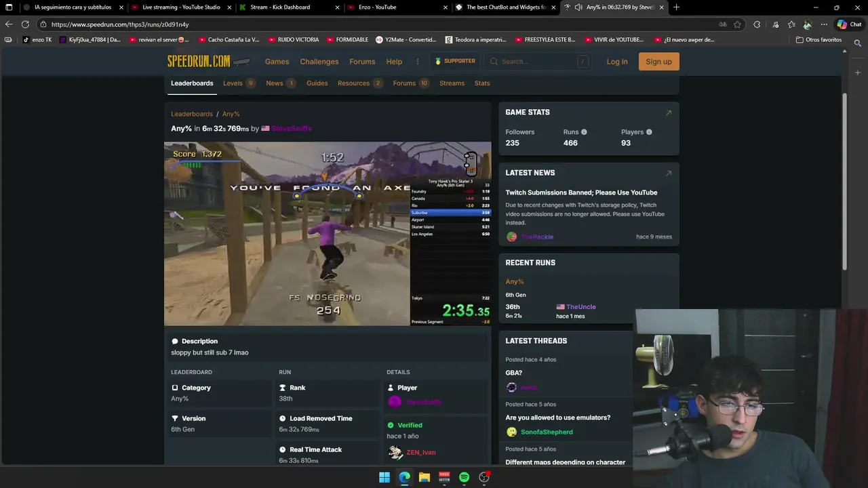The width and height of the screenshot is (868, 488).
Task: Switch to the Levels tab
Action: 239,83
